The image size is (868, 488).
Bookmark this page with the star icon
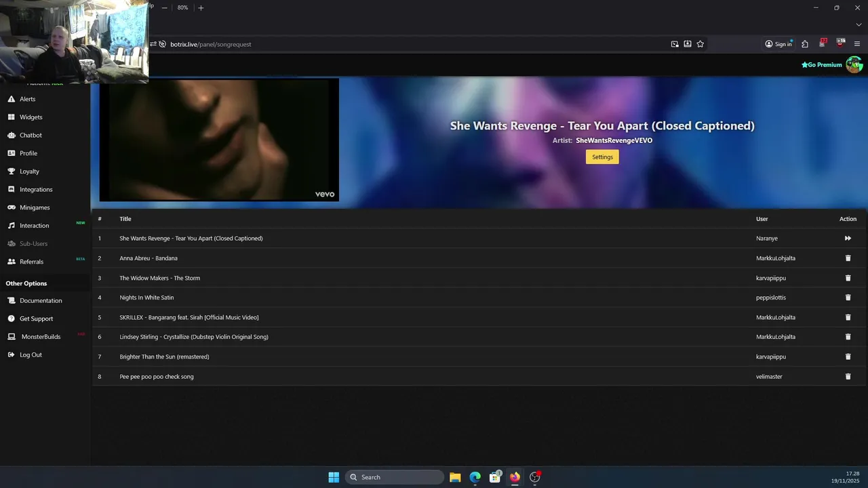tap(701, 44)
